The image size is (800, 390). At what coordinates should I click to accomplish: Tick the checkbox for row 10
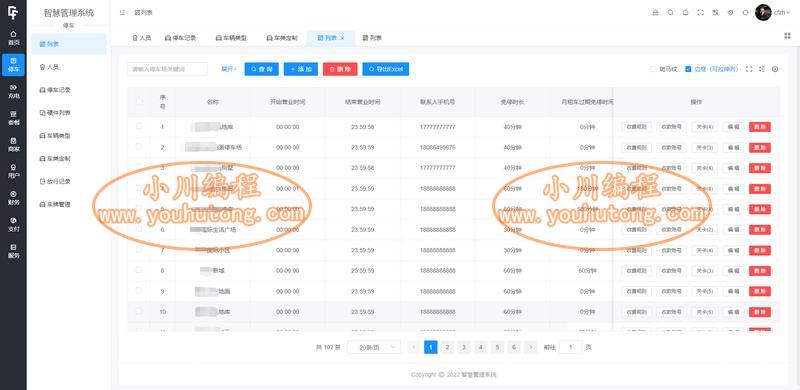coord(139,311)
